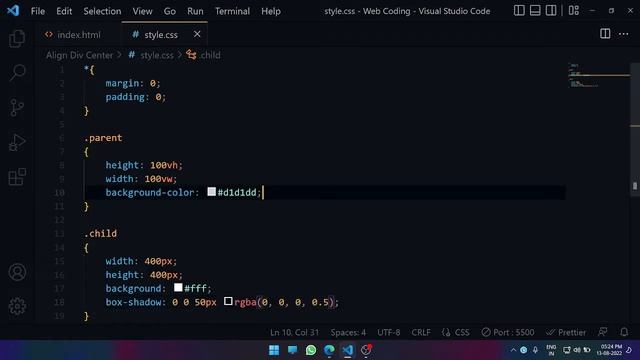The height and width of the screenshot is (360, 640).
Task: Click the Prettier status bar item
Action: [x=566, y=332]
